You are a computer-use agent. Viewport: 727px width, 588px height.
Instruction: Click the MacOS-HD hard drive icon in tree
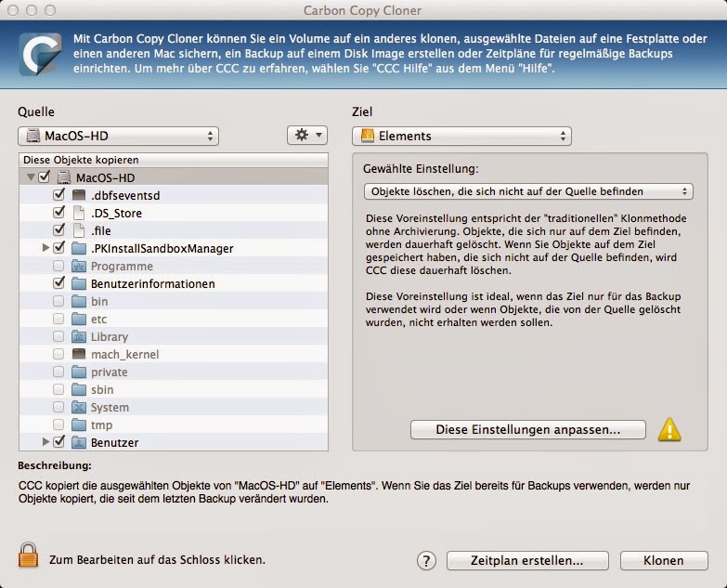[x=63, y=177]
